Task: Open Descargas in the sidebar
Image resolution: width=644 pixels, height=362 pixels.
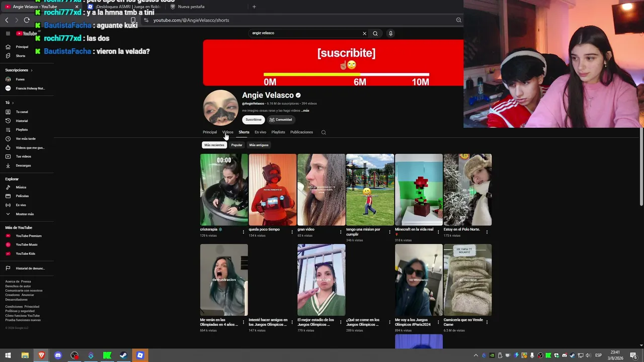Action: point(23,165)
